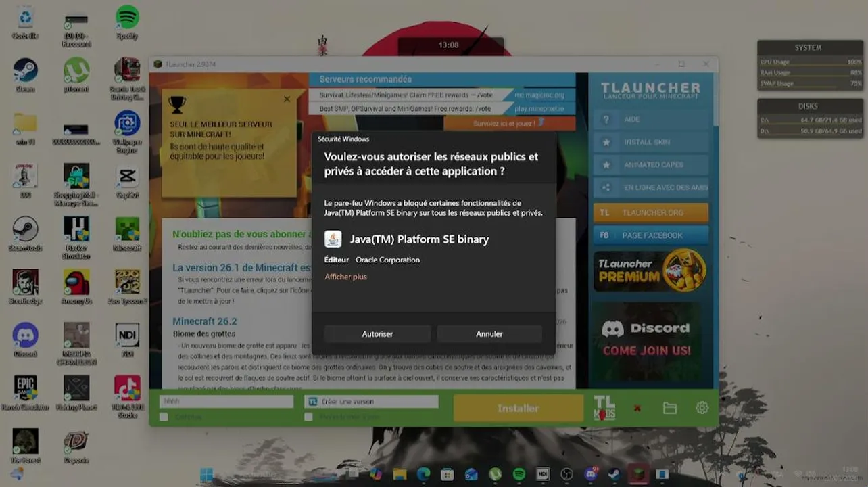Select the NDI desktop icon
868x487 pixels.
127,340
